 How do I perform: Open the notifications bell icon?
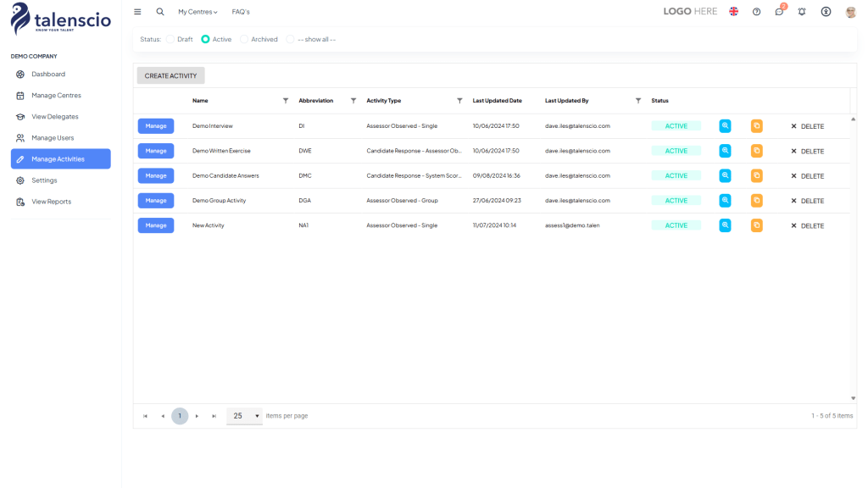pos(802,12)
